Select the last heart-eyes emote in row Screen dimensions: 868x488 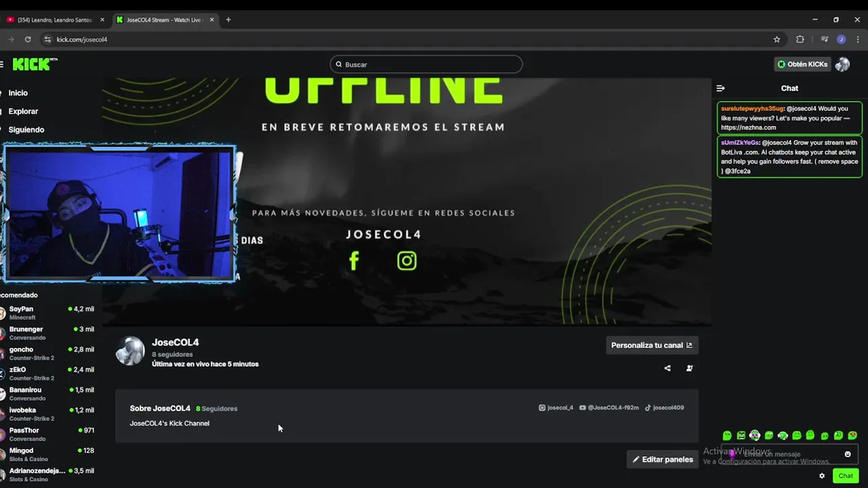[852, 436]
